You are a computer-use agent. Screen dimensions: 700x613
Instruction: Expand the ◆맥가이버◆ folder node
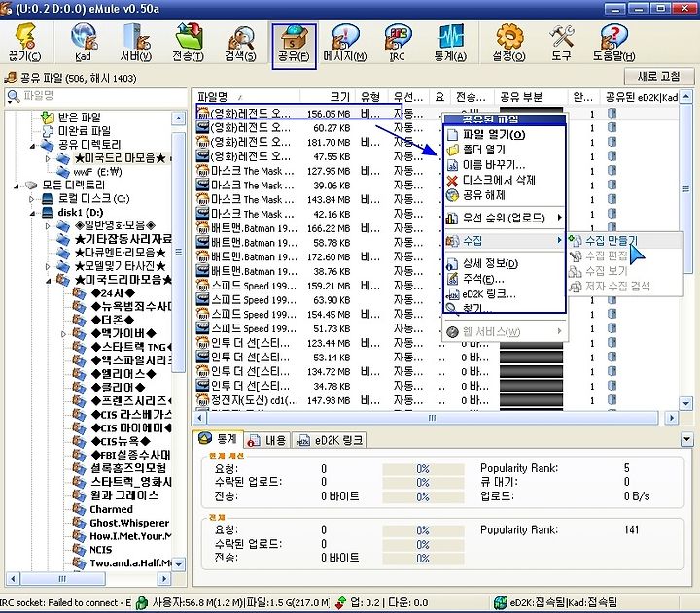pos(63,334)
